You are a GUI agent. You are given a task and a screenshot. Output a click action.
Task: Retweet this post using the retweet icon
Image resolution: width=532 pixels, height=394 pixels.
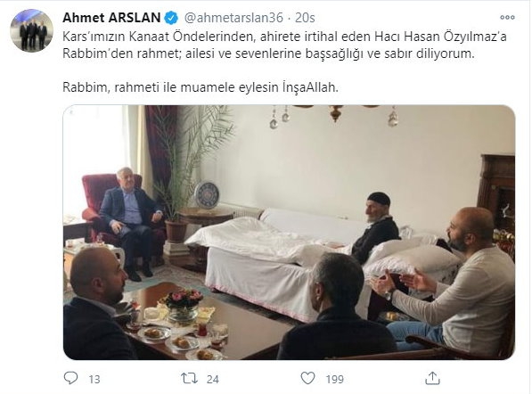(189, 378)
